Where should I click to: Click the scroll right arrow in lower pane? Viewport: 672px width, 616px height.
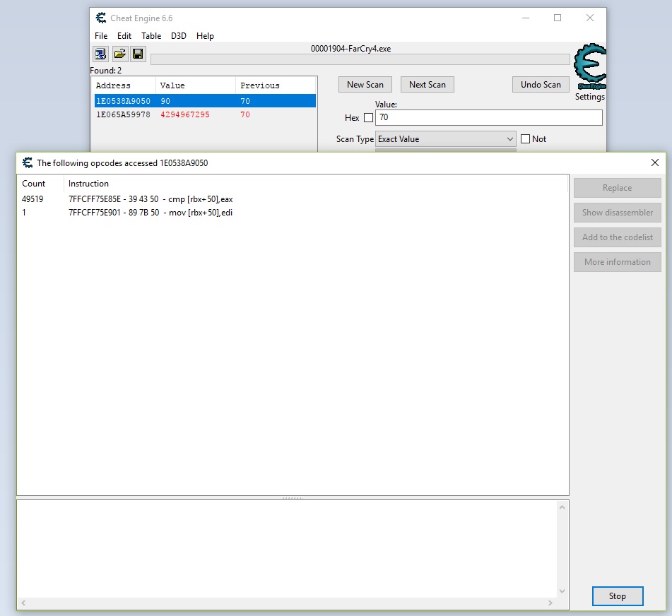(550, 603)
